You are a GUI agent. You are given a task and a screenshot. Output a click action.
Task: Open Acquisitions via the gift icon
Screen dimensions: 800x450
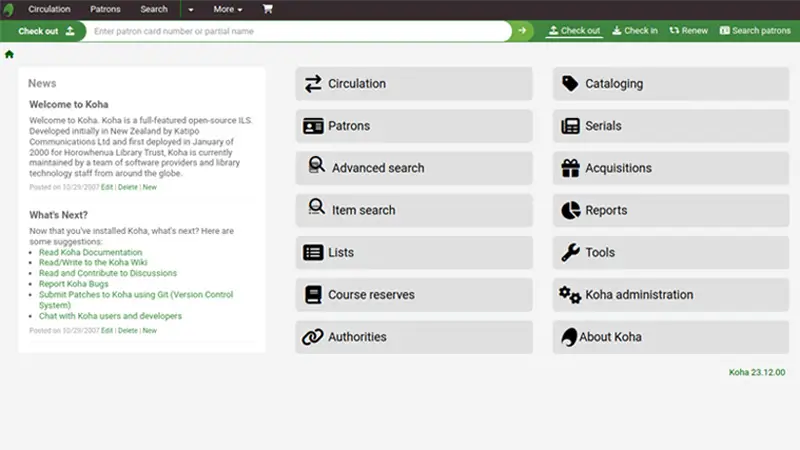click(570, 168)
